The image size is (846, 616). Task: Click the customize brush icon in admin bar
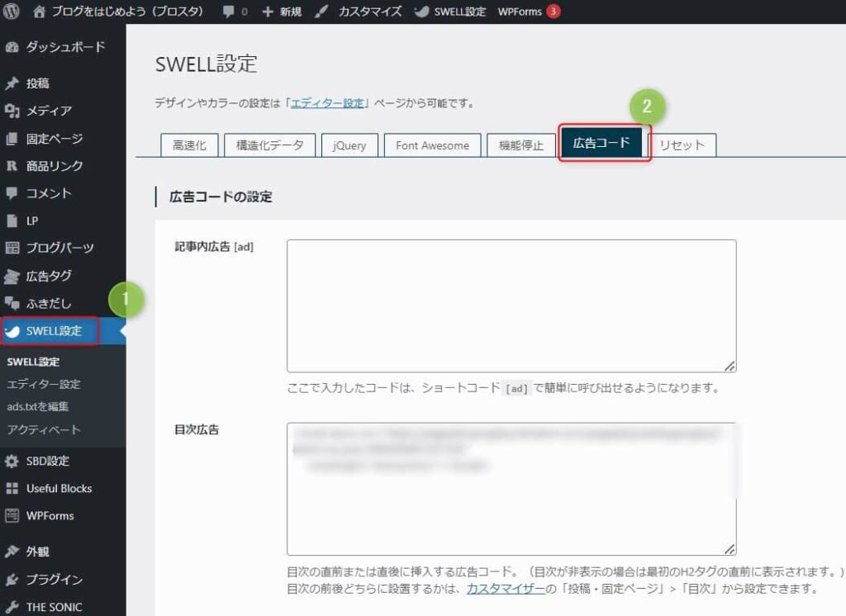(321, 12)
